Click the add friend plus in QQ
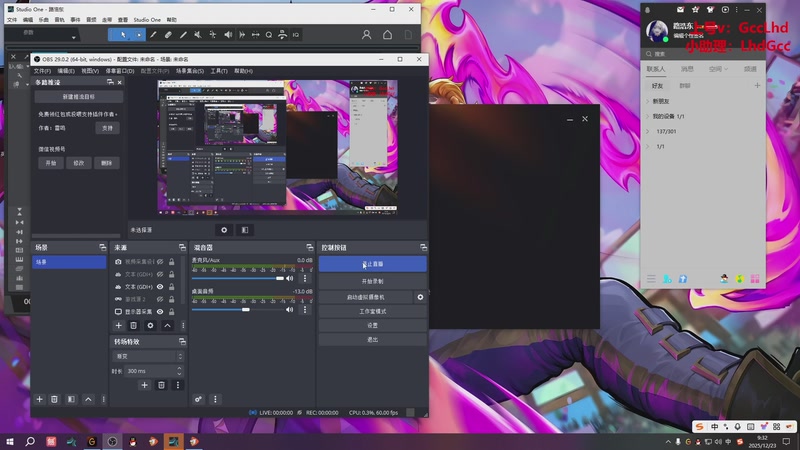800x450 pixels. 757,86
